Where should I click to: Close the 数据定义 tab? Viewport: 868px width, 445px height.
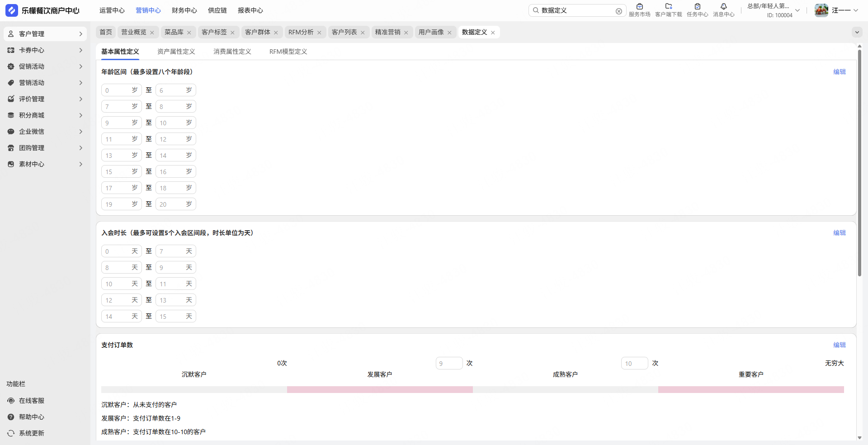(493, 33)
